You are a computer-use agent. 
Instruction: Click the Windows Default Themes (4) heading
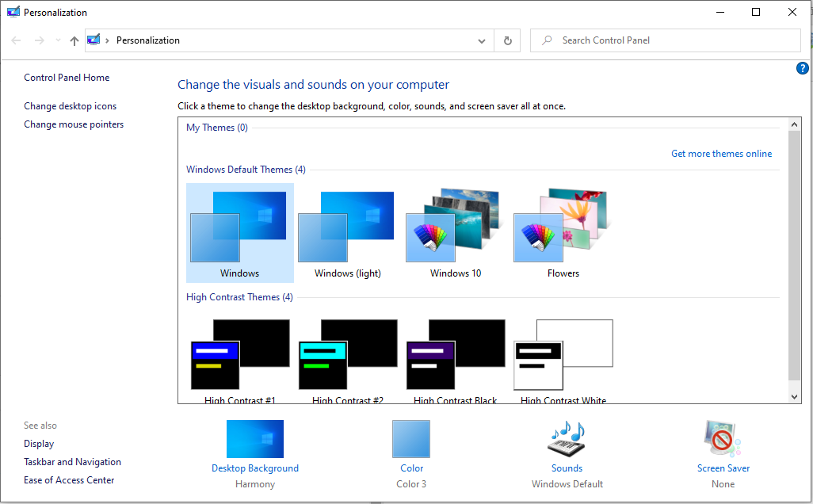point(246,170)
